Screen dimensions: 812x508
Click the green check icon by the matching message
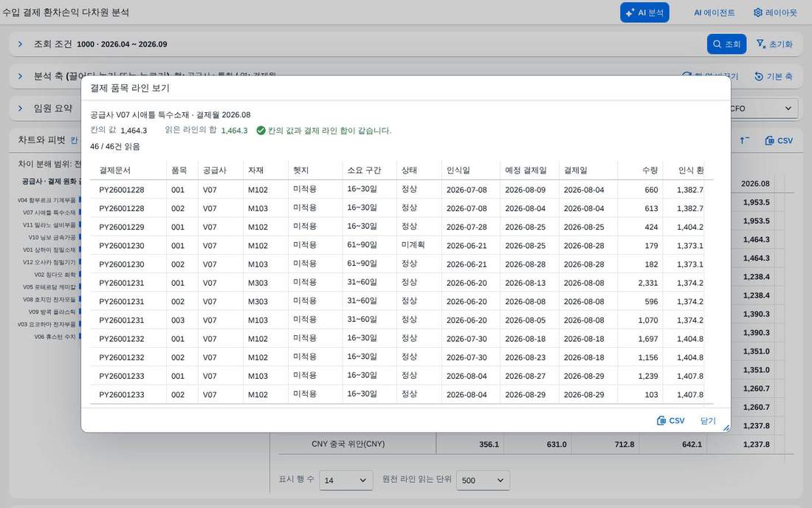point(261,131)
